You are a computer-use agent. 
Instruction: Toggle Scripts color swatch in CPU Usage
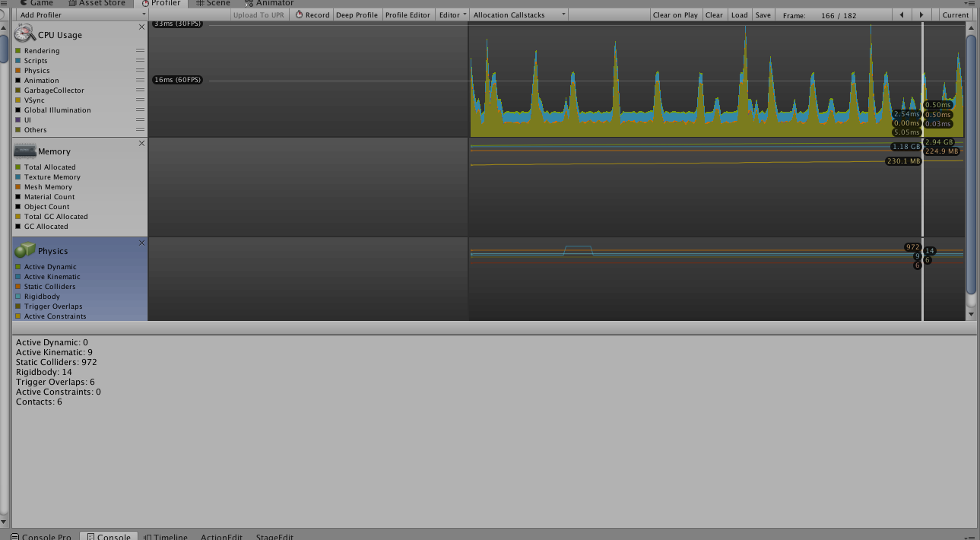pos(17,61)
